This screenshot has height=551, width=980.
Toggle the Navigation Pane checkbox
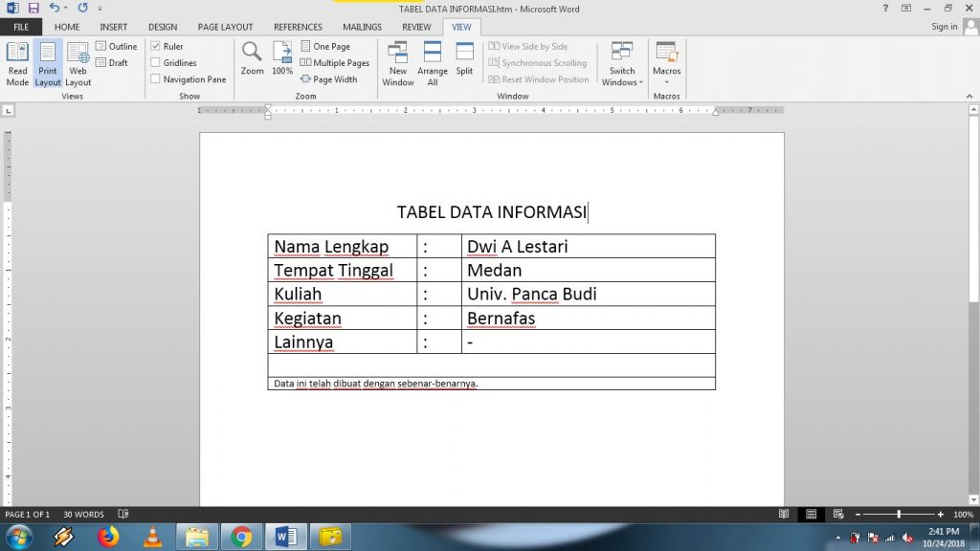[x=156, y=79]
